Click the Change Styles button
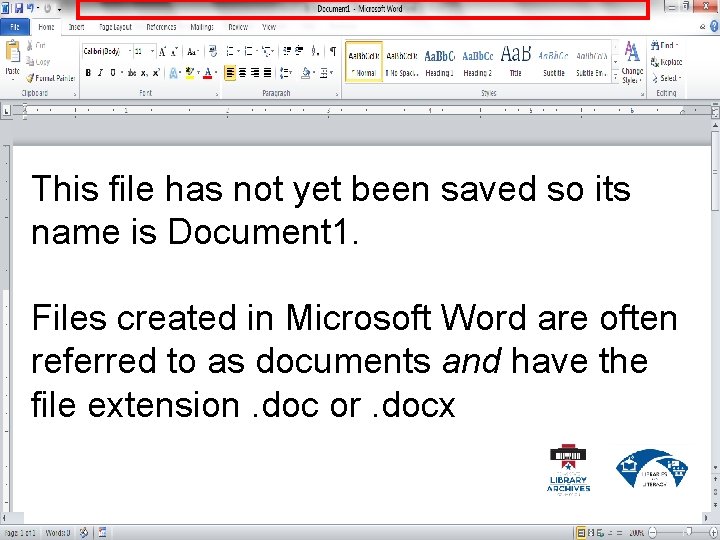Viewport: 720px width, 540px height. 632,62
